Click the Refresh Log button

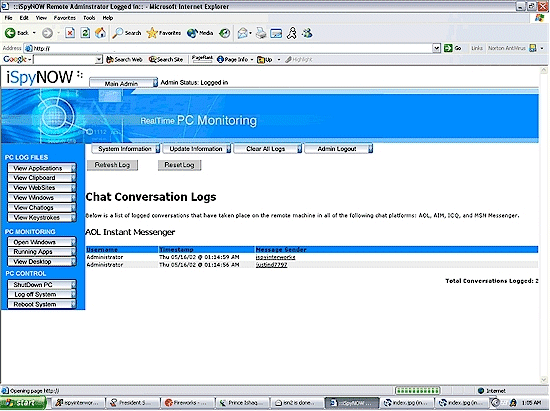click(112, 165)
